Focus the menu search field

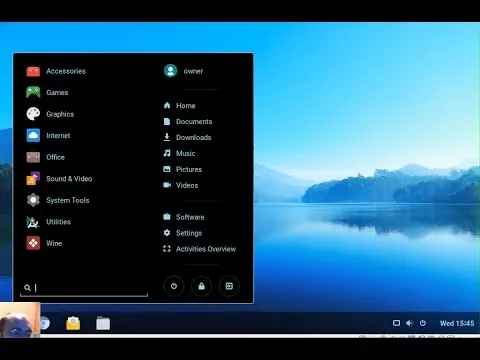84,288
